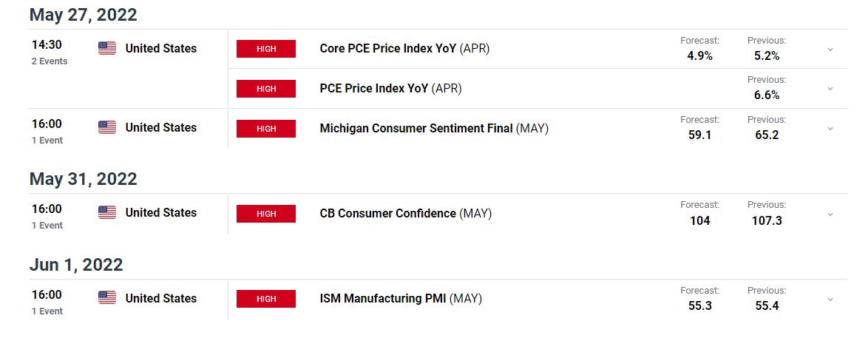The width and height of the screenshot is (868, 341).
Task: Click HIGH badge for ISM Manufacturing PMI
Action: tap(266, 300)
